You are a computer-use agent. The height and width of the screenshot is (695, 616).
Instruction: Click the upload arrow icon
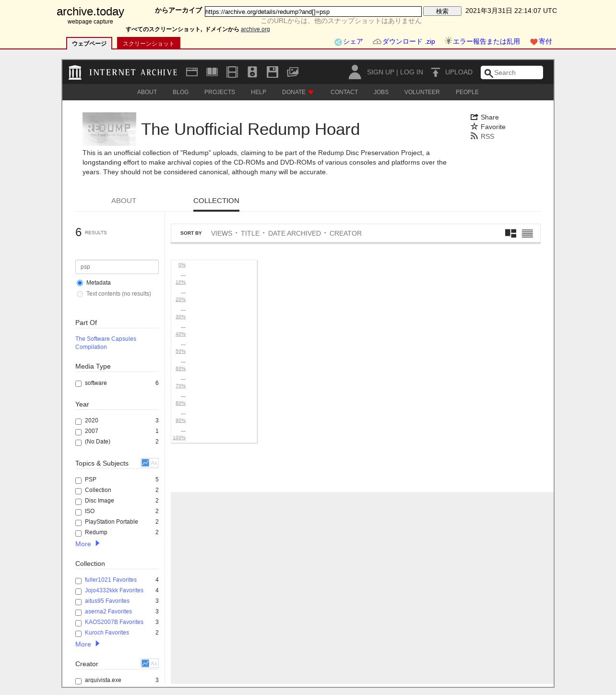click(436, 72)
